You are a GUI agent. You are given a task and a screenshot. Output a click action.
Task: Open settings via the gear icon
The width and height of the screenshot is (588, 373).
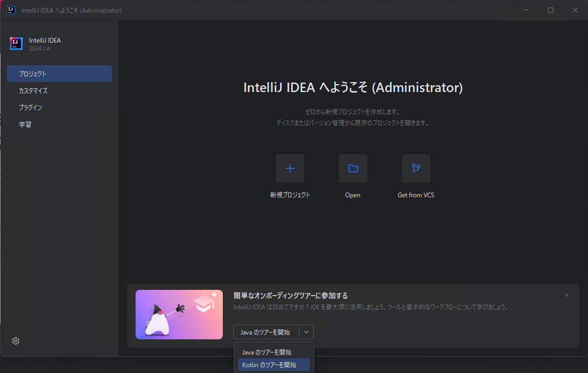click(15, 341)
